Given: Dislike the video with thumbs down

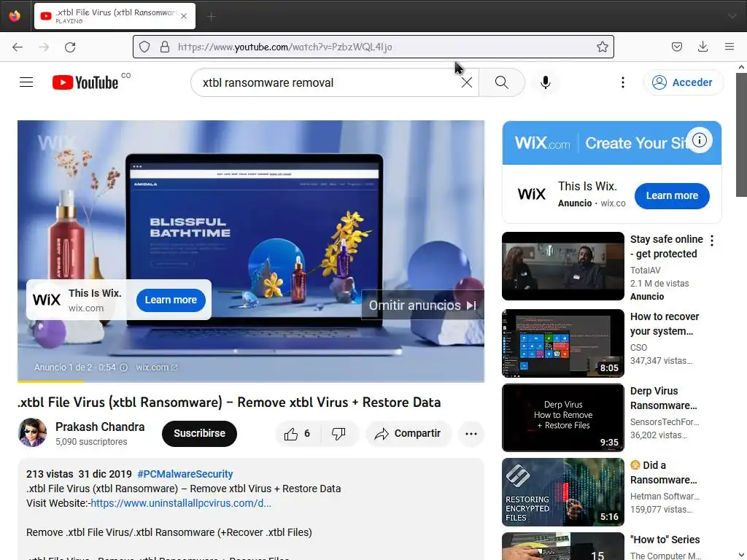Looking at the screenshot, I should [x=338, y=433].
